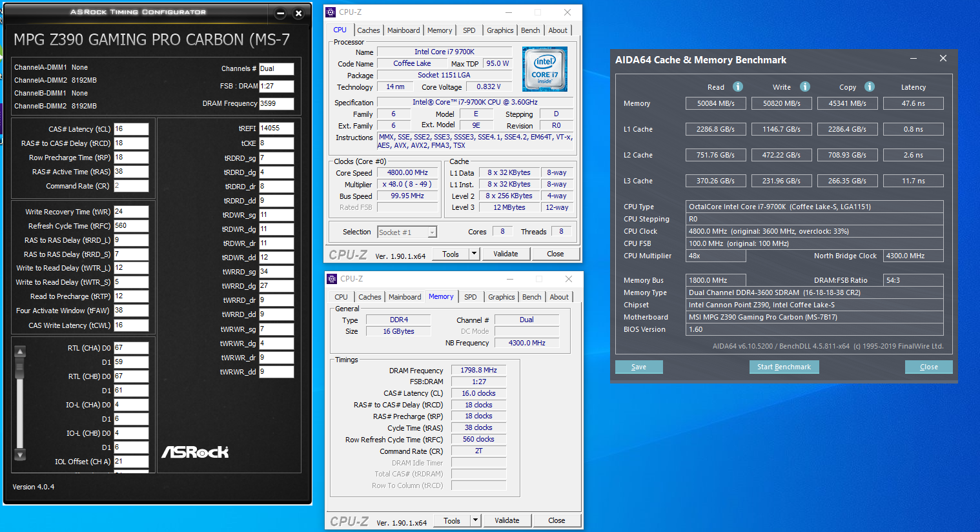Select the Memory tab in the CPU-Z processor window
Viewport: 980px width, 532px height.
[440, 30]
